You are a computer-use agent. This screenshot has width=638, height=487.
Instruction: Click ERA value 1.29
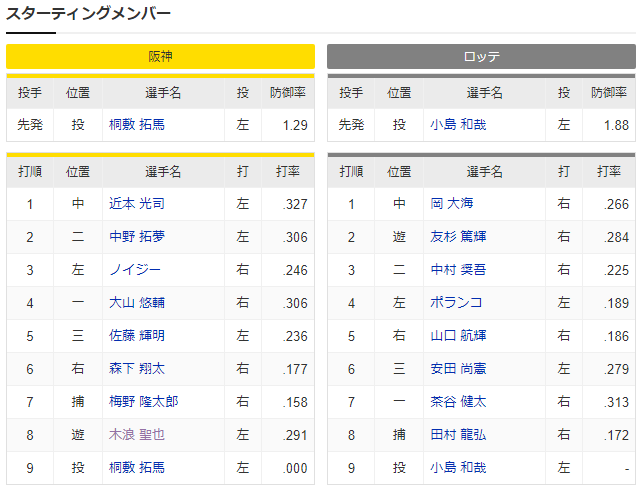(295, 125)
